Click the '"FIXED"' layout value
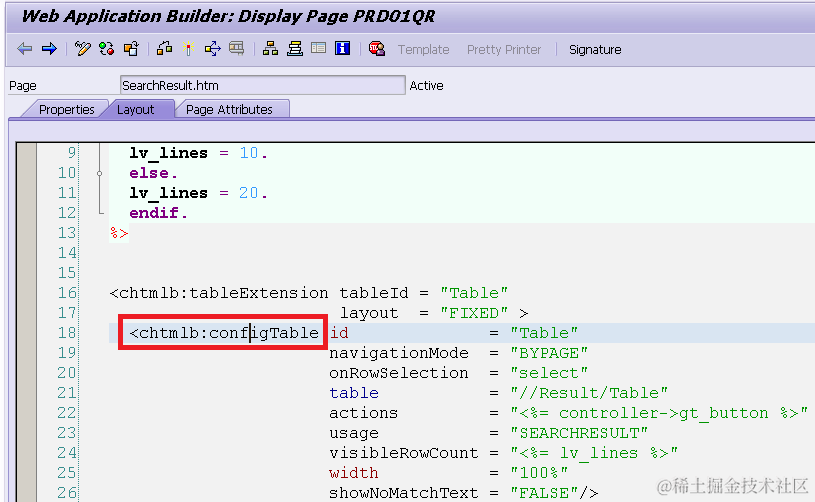815x502 pixels. pos(474,313)
